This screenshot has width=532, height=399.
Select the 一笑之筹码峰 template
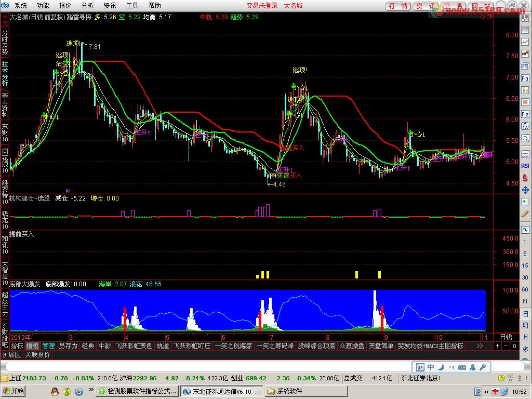[275, 345]
